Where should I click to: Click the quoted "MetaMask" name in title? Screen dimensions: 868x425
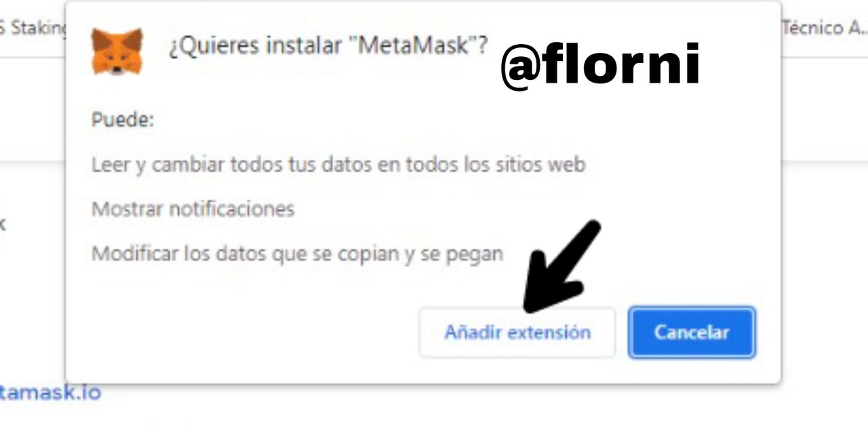pyautogui.click(x=413, y=46)
